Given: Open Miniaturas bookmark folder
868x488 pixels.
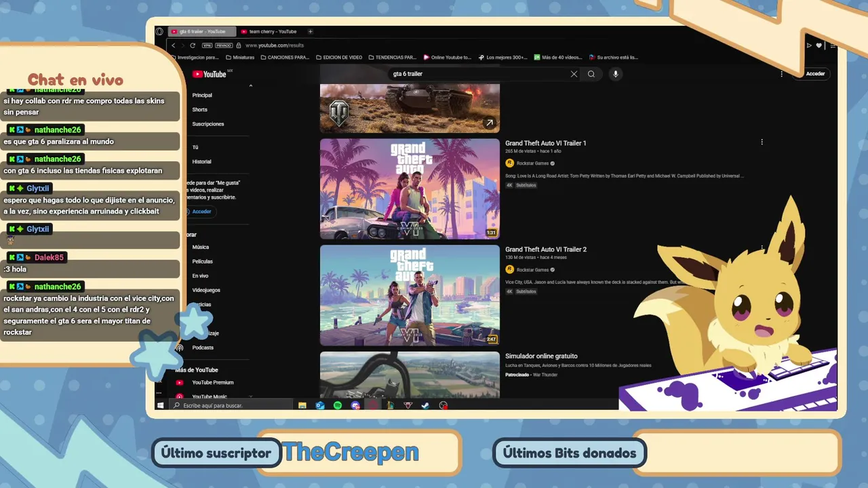Looking at the screenshot, I should [239, 58].
